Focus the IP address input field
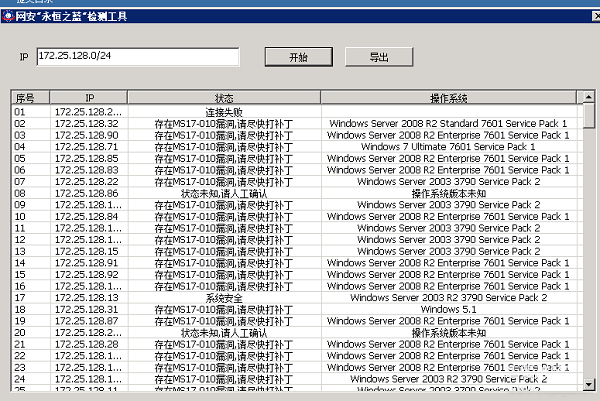Viewport: 600px width, 401px height. [x=138, y=57]
